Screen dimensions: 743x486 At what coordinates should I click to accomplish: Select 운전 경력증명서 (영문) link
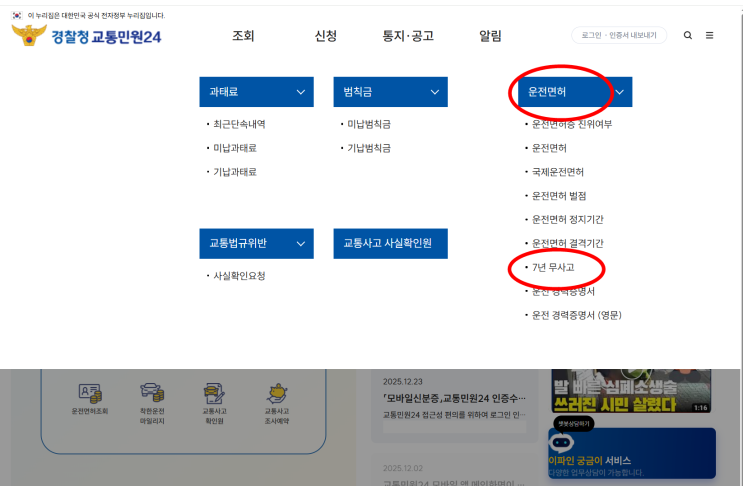click(577, 315)
